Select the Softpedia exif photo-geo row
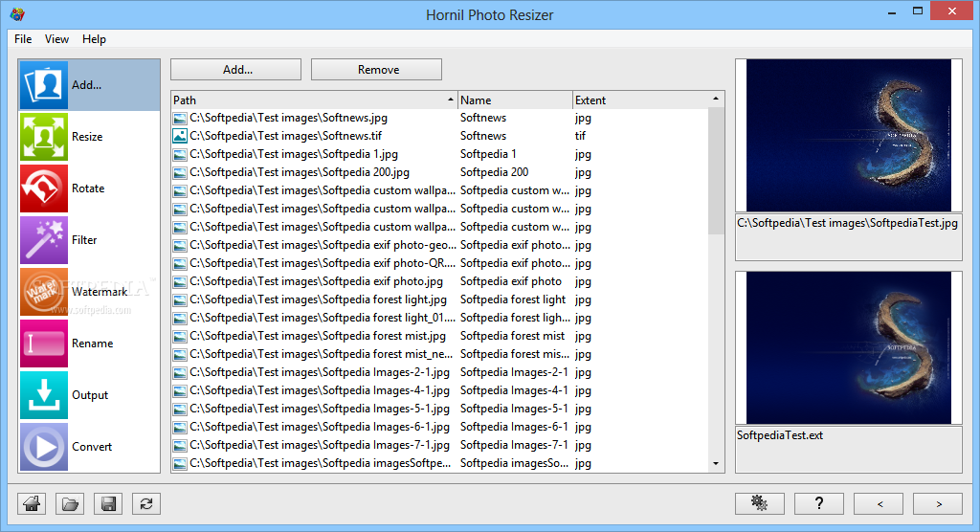The image size is (980, 532). pyautogui.click(x=440, y=245)
